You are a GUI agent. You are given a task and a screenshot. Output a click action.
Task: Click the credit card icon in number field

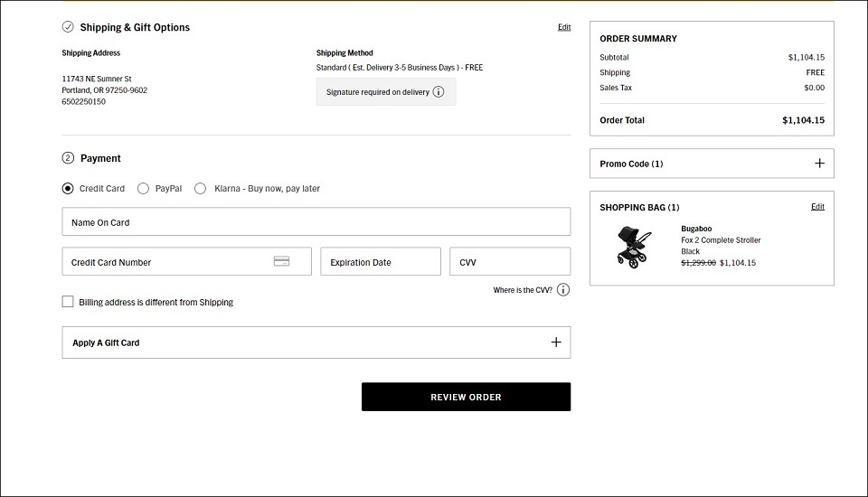281,262
